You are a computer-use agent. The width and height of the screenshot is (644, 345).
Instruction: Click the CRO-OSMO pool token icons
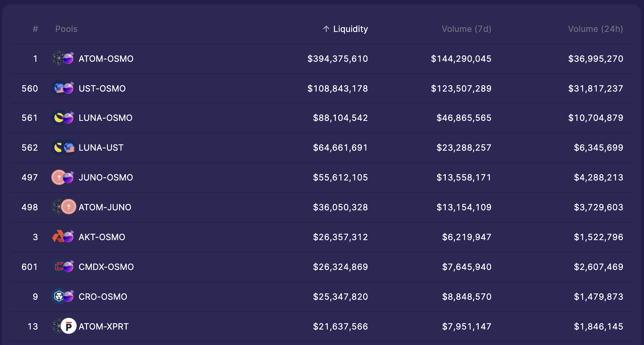coord(63,296)
